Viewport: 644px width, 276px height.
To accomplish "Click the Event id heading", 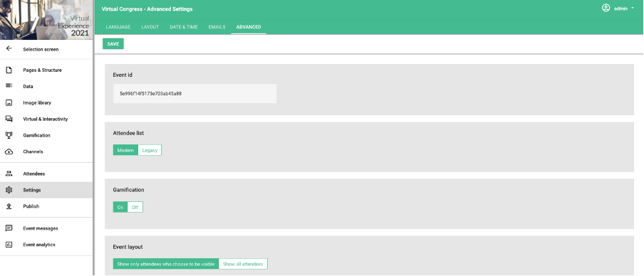I will click(123, 75).
